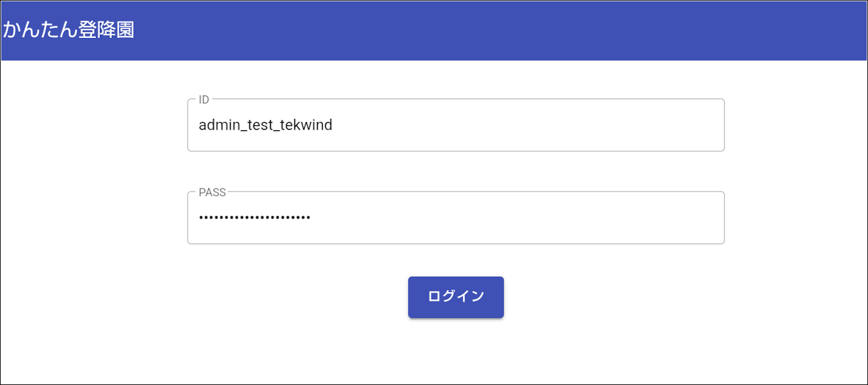This screenshot has width=868, height=385.
Task: Click the かんたん登降園 header title
Action: 68,30
